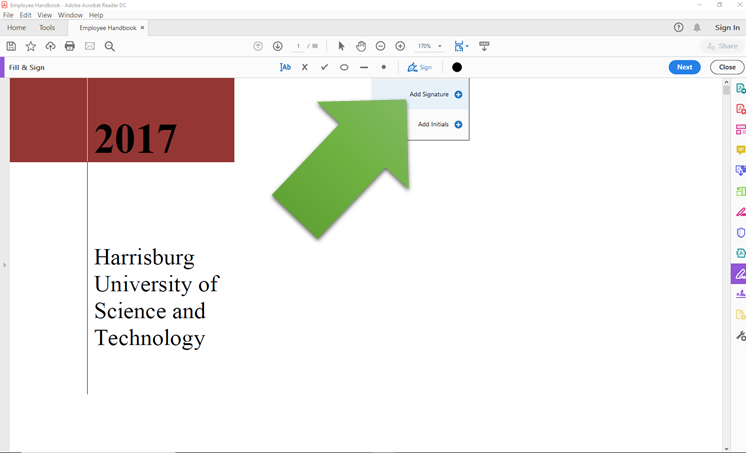Open Protect shield tool in right pane
Viewport: 746px width, 453px height.
740,232
